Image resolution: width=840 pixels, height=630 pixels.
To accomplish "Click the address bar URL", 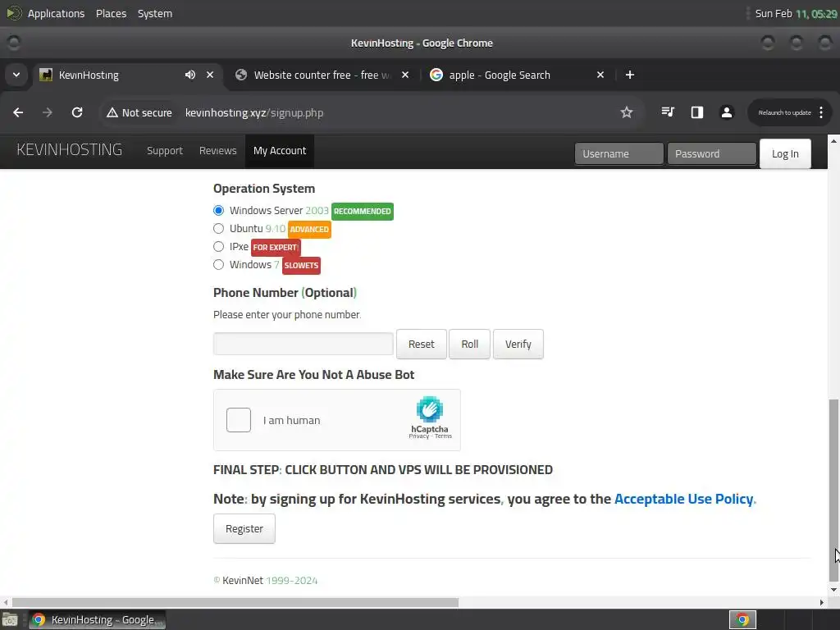I will click(254, 112).
